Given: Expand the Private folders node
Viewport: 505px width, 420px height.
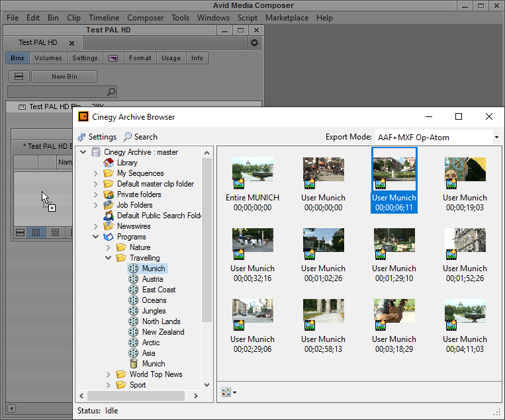Looking at the screenshot, I should (96, 194).
